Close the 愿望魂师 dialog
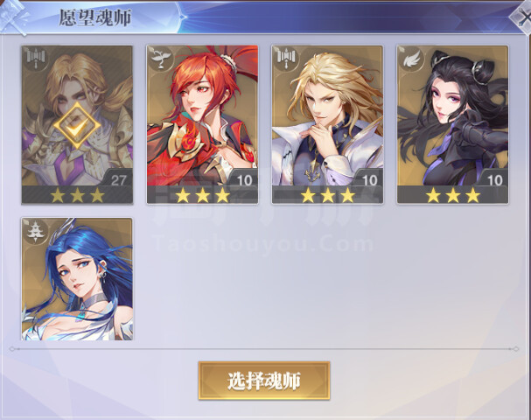This screenshot has height=420, width=531. click(x=521, y=17)
